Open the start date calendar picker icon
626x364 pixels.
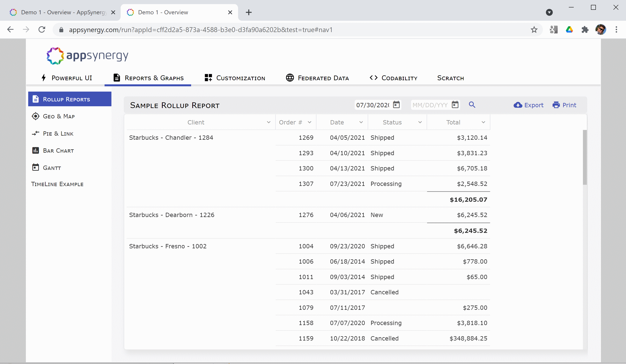[x=396, y=105]
